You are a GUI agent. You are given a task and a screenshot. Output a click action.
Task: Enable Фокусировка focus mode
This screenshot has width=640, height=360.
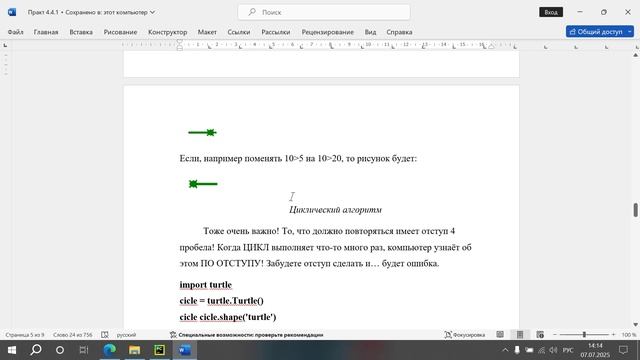point(465,335)
